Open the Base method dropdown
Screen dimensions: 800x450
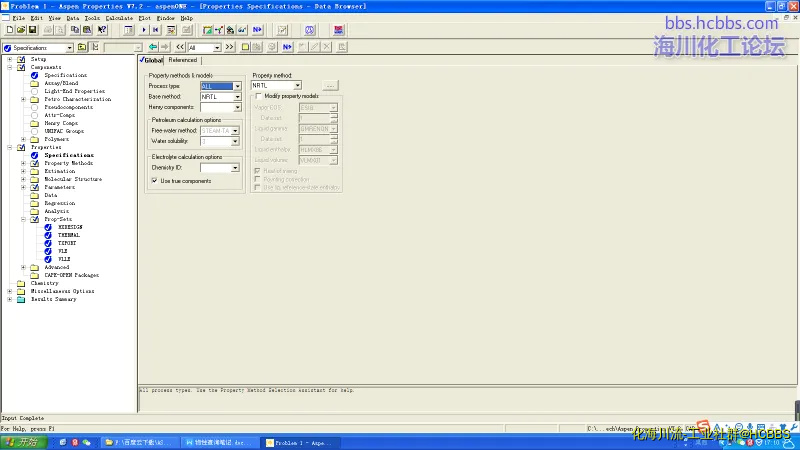point(237,97)
